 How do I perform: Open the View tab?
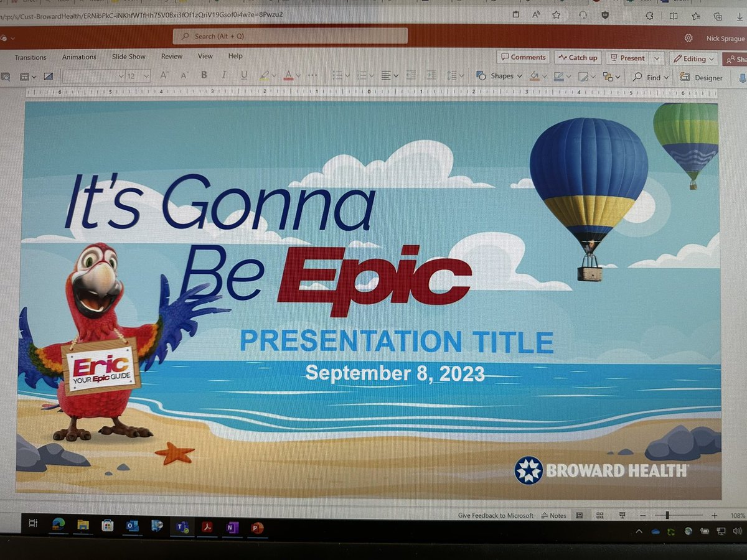point(205,56)
